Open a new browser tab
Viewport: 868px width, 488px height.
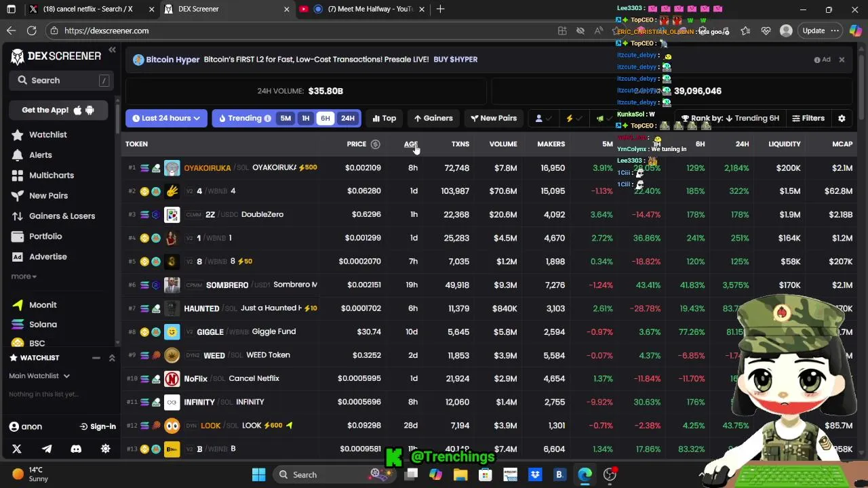(x=441, y=9)
